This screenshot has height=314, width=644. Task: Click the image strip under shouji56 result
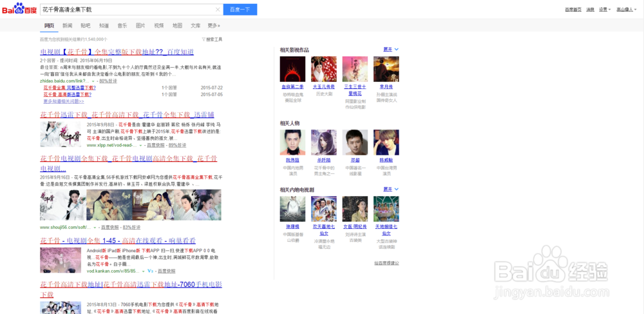point(131,204)
